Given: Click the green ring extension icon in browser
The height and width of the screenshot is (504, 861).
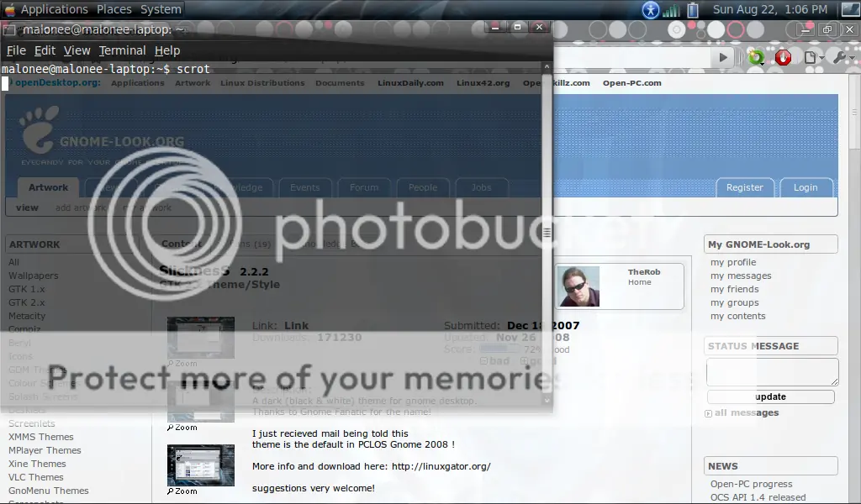Looking at the screenshot, I should (x=756, y=58).
